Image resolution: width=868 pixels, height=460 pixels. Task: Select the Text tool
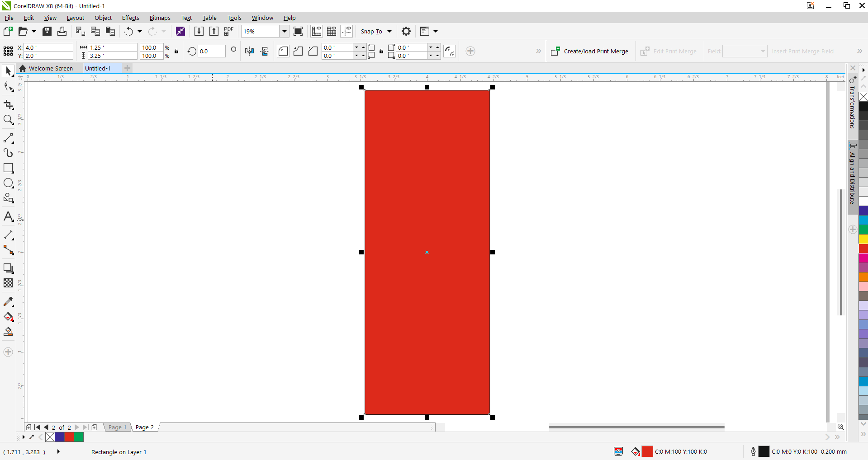click(x=8, y=216)
